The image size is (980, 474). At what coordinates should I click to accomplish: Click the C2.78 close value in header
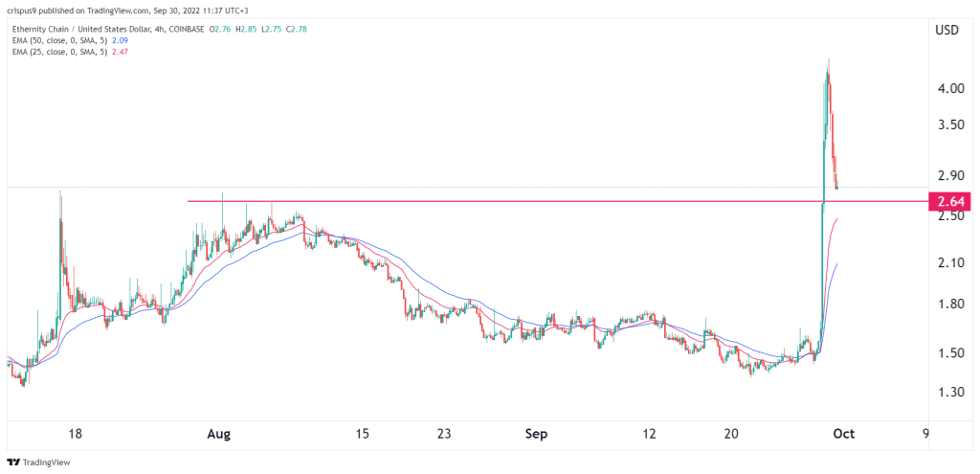click(x=295, y=29)
